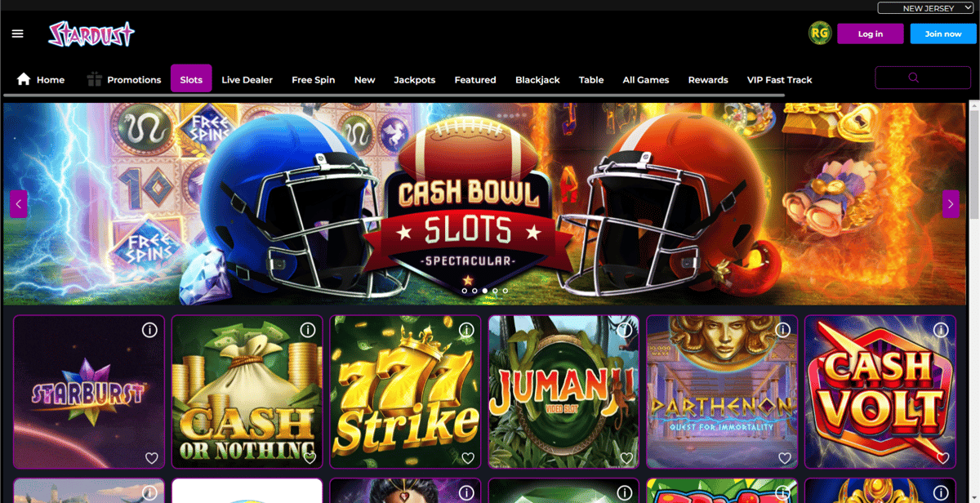Click the Join now button
The height and width of the screenshot is (503, 980).
point(943,33)
